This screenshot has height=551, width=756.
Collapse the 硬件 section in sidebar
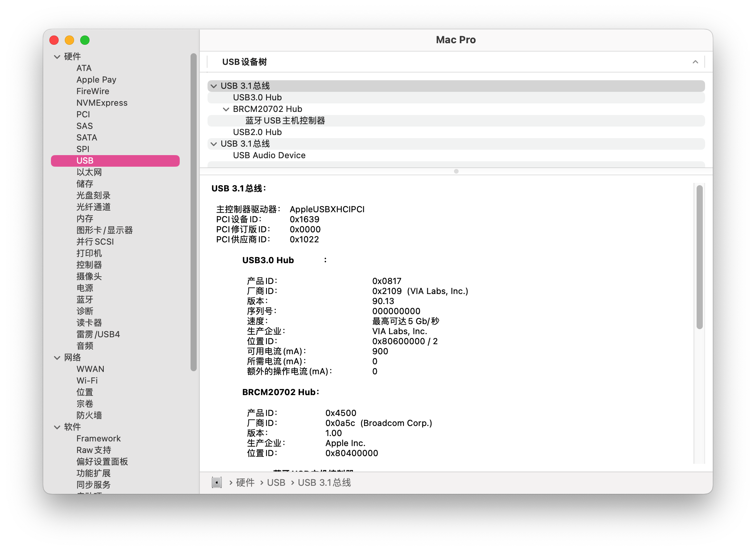point(57,57)
